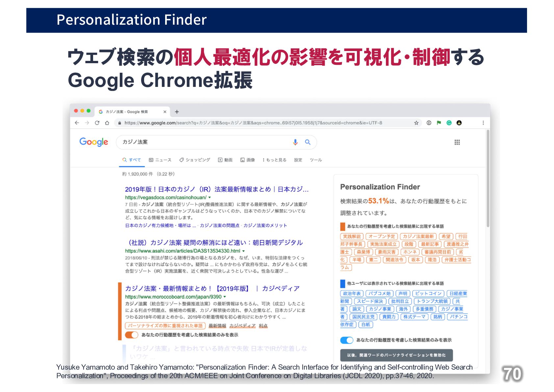This screenshot has height=392, width=554.
Task: Open the カジノ法案の問題点 sitelink
Action: 220,225
